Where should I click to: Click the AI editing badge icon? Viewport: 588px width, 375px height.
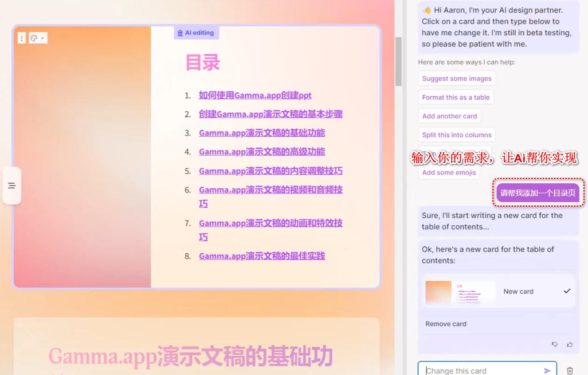[x=180, y=33]
